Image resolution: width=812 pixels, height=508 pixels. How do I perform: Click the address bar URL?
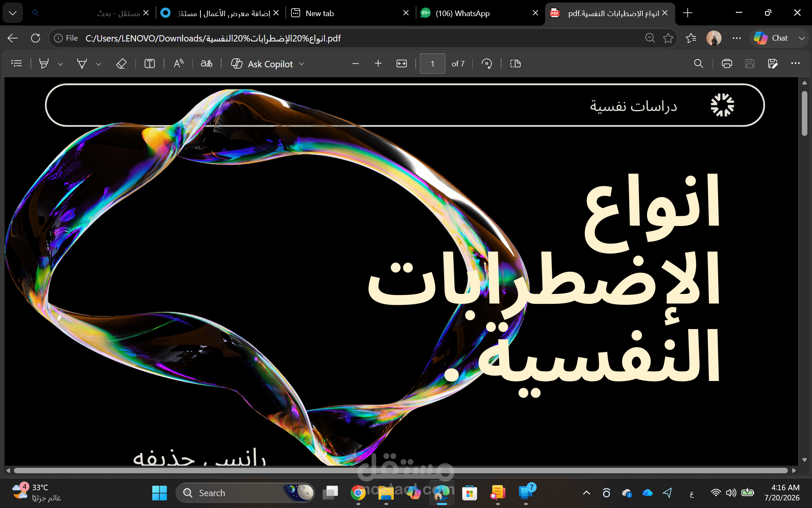click(x=213, y=39)
